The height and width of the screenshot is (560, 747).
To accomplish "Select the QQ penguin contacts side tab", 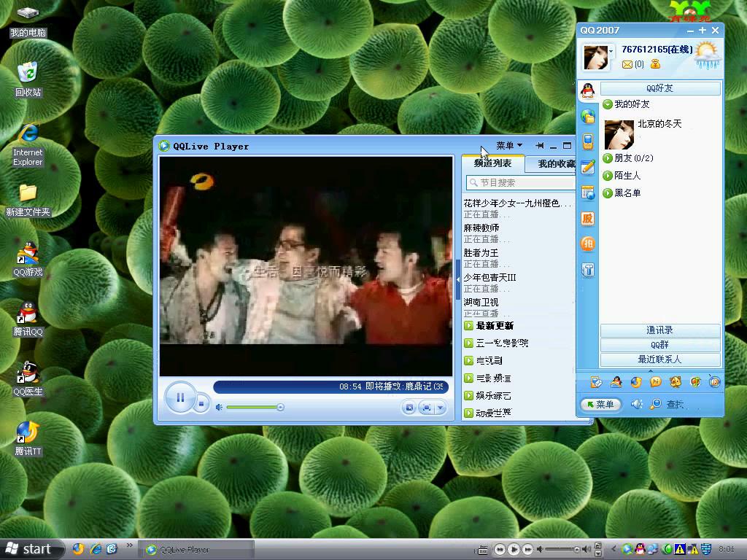I will click(x=588, y=90).
